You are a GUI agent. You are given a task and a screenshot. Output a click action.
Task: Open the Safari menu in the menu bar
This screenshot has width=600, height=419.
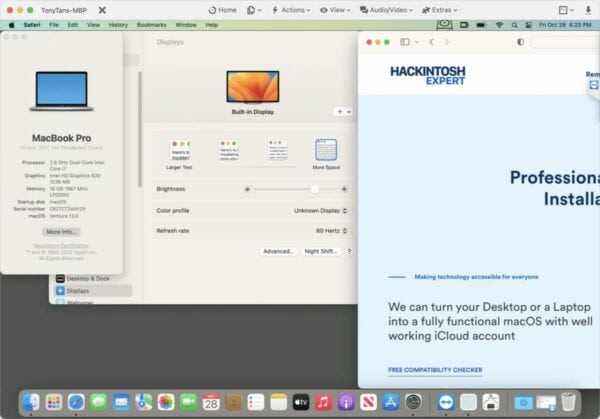pos(32,25)
